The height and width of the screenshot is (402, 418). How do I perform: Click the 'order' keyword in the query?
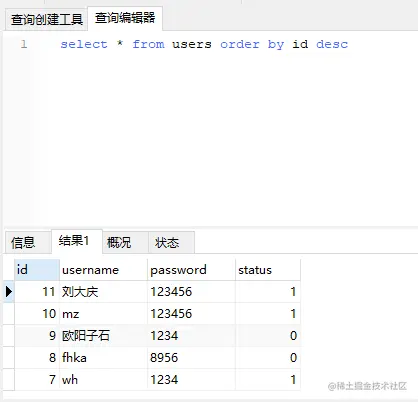click(240, 44)
